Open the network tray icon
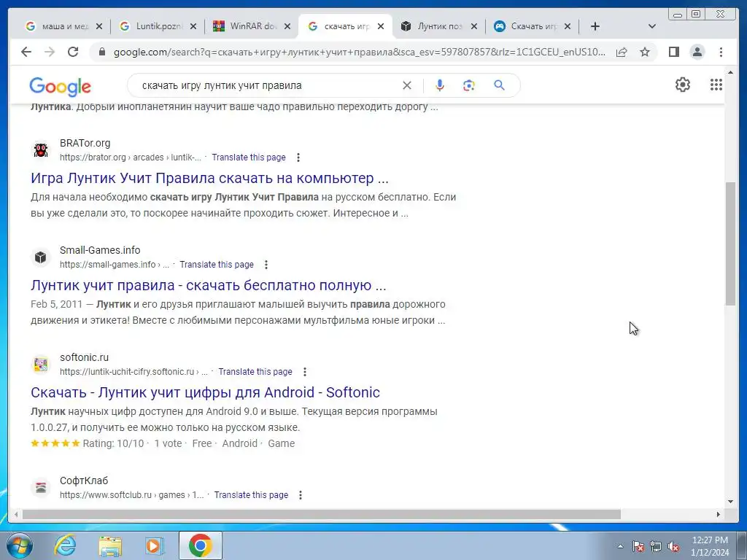 pyautogui.click(x=656, y=546)
